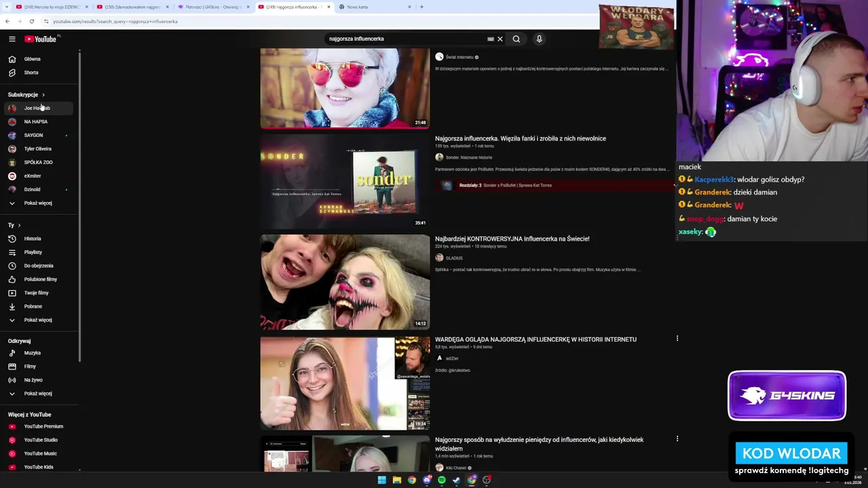This screenshot has width=868, height=488.
Task: Open Subskrypcje section chevron header
Action: point(26,95)
